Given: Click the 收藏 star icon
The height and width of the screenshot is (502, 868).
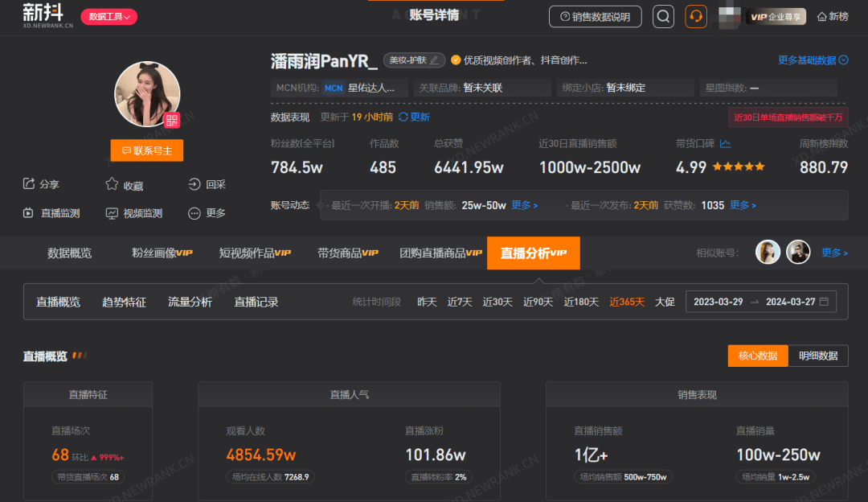Looking at the screenshot, I should click(112, 184).
